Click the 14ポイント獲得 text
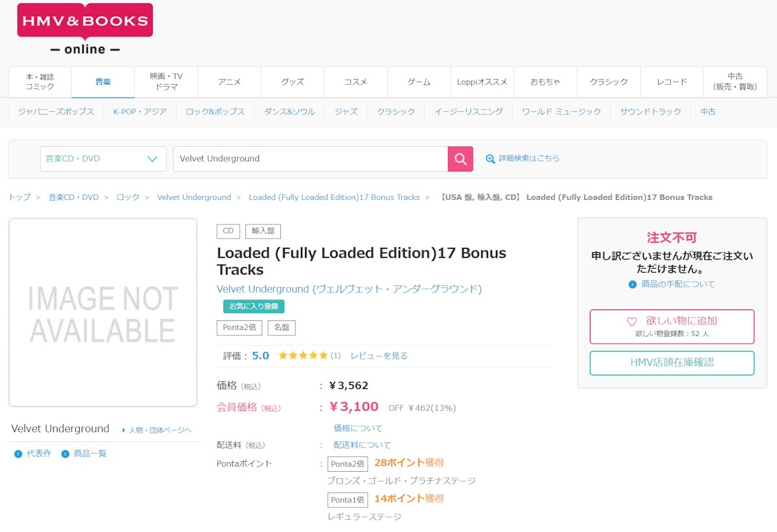This screenshot has height=532, width=777. point(409,499)
